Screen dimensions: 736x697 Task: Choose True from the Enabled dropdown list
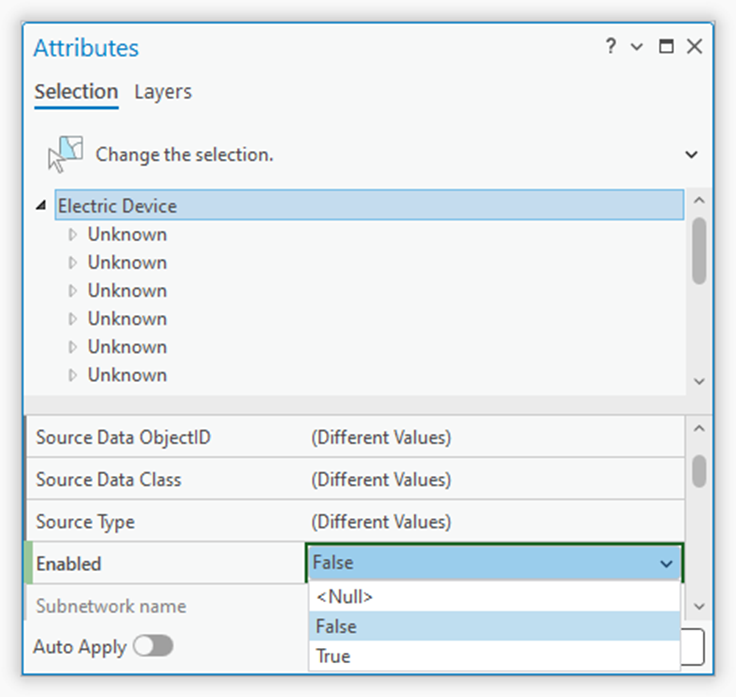click(x=495, y=656)
